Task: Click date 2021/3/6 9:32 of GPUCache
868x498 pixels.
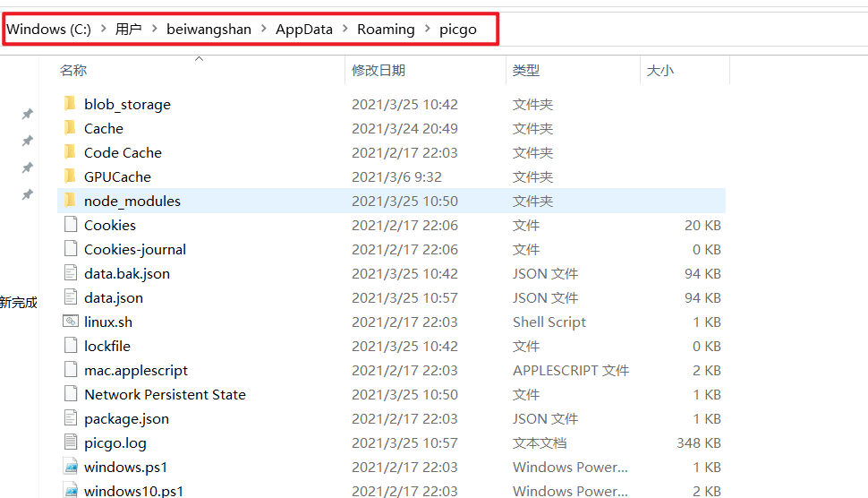Action: click(396, 176)
